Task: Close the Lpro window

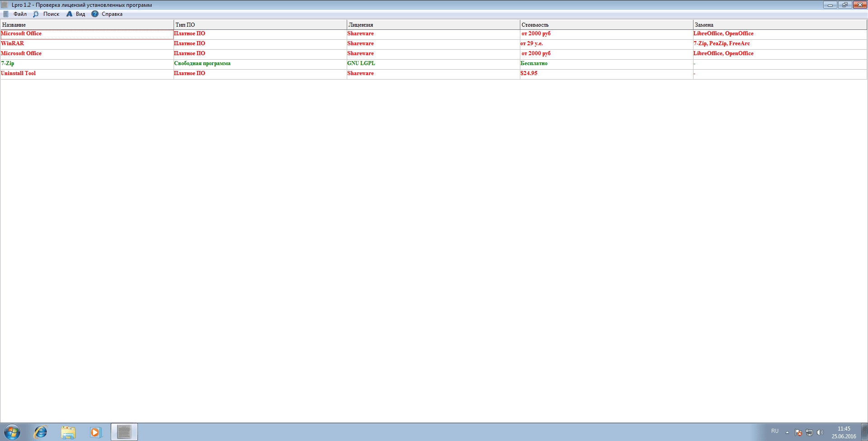Action: coord(859,5)
